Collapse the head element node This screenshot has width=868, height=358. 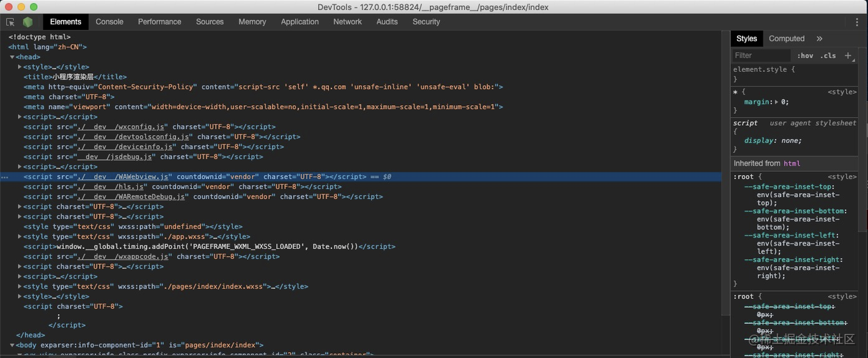pyautogui.click(x=12, y=57)
